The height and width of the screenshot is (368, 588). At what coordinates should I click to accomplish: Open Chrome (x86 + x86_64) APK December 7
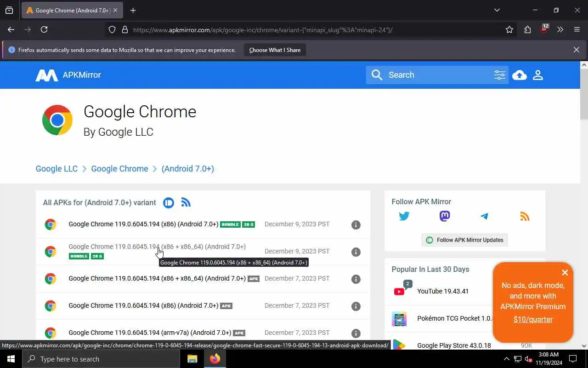click(157, 279)
